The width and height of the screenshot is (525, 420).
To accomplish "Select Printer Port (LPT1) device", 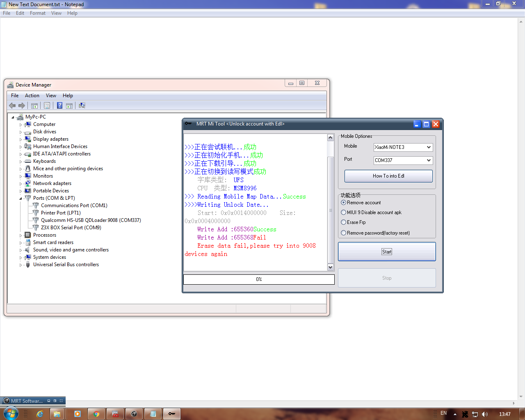I will [61, 213].
